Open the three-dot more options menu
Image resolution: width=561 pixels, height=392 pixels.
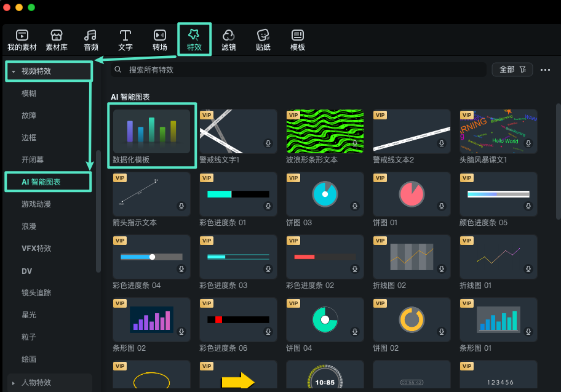click(x=545, y=70)
